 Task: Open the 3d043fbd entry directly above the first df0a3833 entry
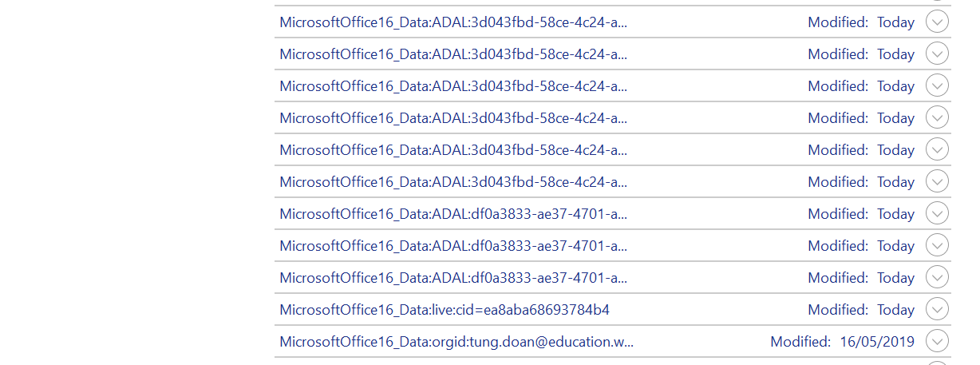point(453,182)
